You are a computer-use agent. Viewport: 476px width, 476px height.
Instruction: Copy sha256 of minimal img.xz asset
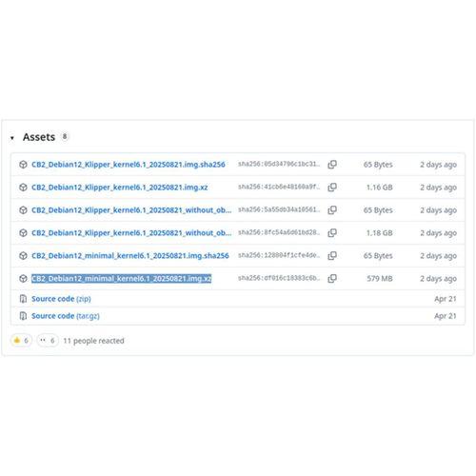[332, 279]
